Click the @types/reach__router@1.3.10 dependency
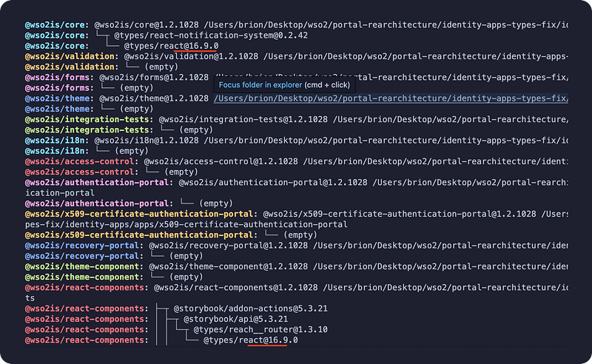592x364 pixels. [260, 330]
